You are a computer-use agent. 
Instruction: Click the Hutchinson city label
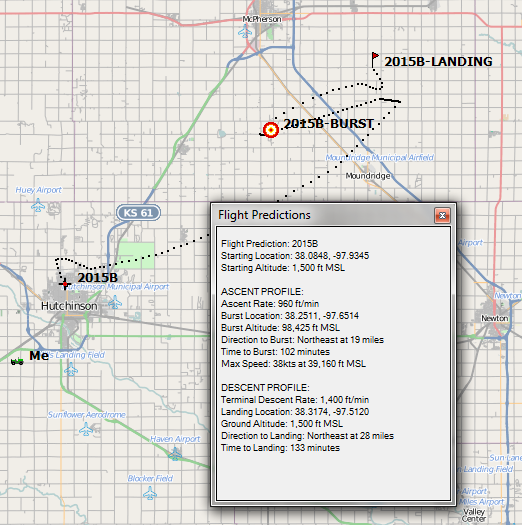click(69, 306)
